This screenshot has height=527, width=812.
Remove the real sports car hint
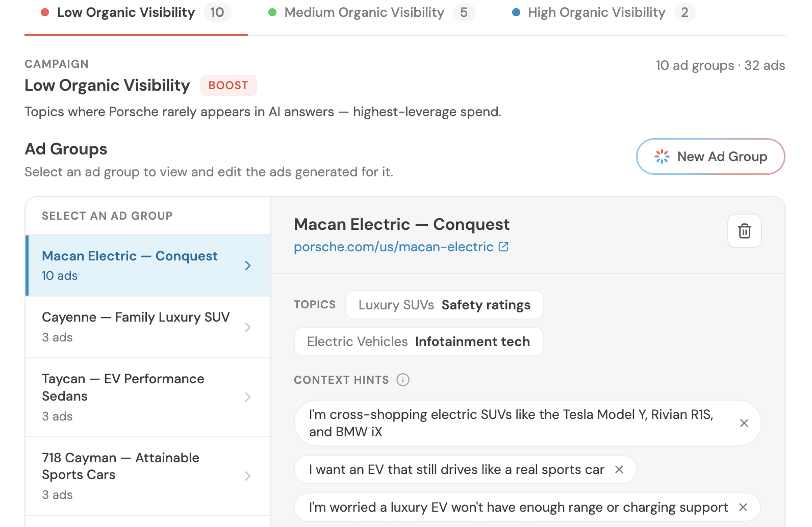619,469
